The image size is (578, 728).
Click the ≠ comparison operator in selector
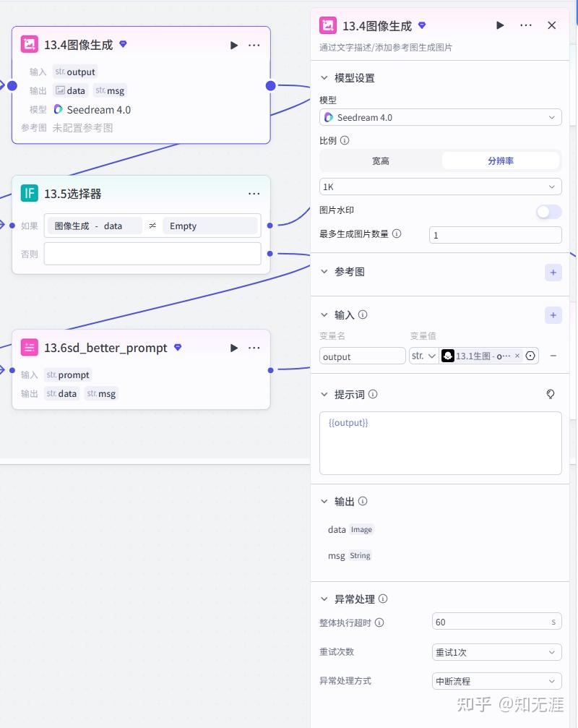point(152,226)
